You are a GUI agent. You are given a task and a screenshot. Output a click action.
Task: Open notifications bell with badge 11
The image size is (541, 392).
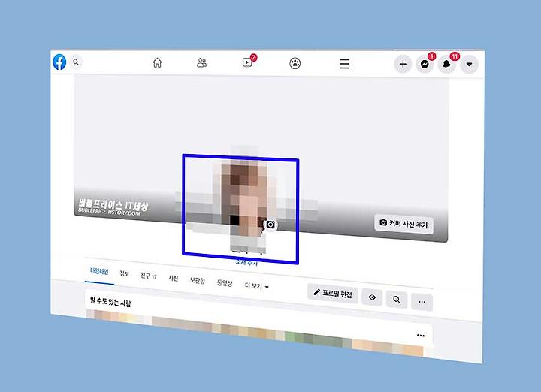tap(447, 64)
